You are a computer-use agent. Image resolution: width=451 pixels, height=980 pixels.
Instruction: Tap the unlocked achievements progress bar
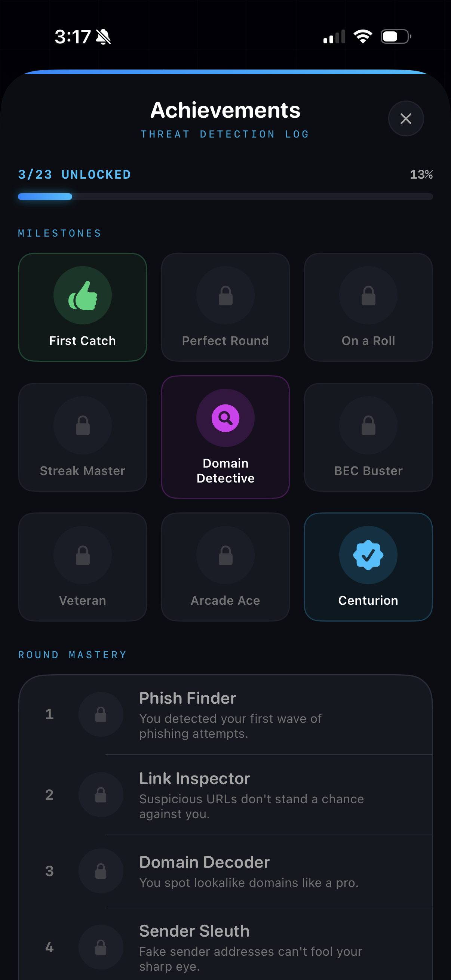pyautogui.click(x=225, y=196)
